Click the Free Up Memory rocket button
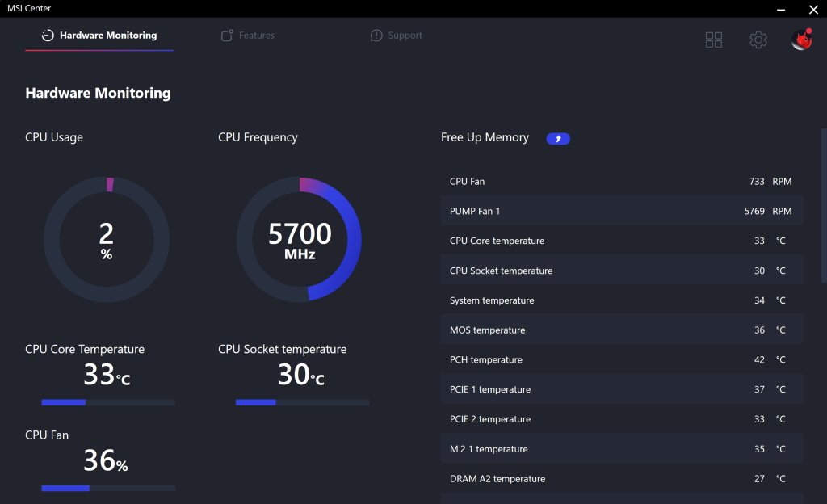Viewport: 827px width, 504px height. click(x=558, y=139)
